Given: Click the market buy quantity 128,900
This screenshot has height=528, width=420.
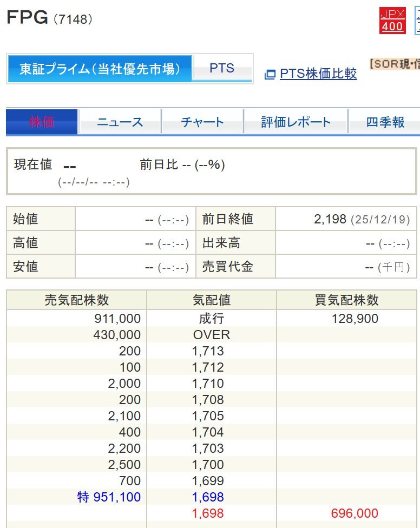Looking at the screenshot, I should 355,319.
